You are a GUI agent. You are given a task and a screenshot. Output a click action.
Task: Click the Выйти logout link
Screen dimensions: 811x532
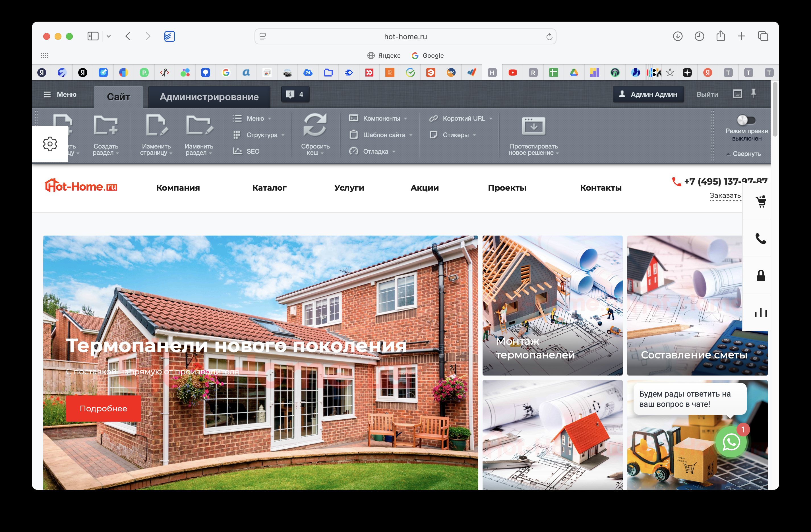coord(707,94)
